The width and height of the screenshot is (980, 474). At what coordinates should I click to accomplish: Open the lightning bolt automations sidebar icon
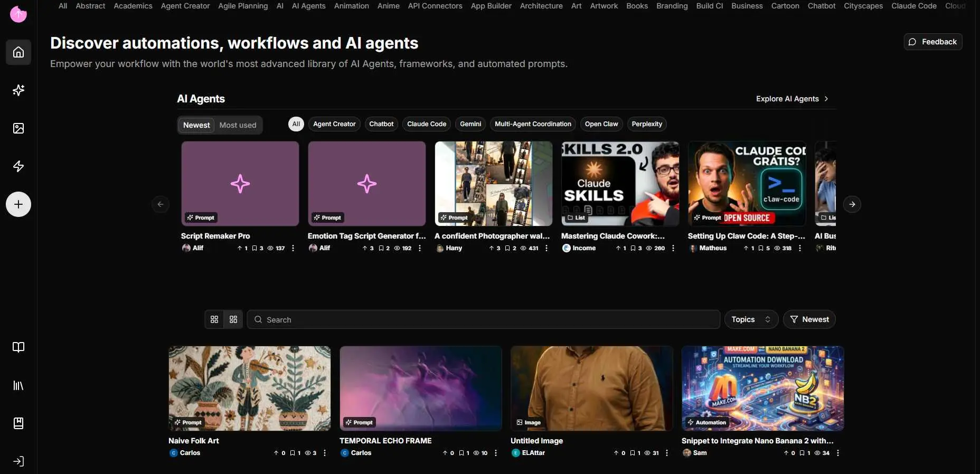point(18,166)
